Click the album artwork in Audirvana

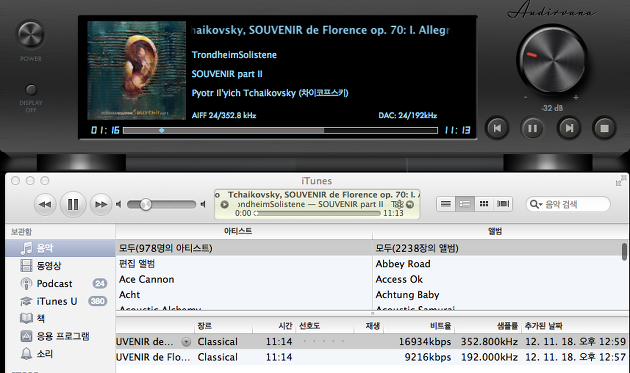137,70
